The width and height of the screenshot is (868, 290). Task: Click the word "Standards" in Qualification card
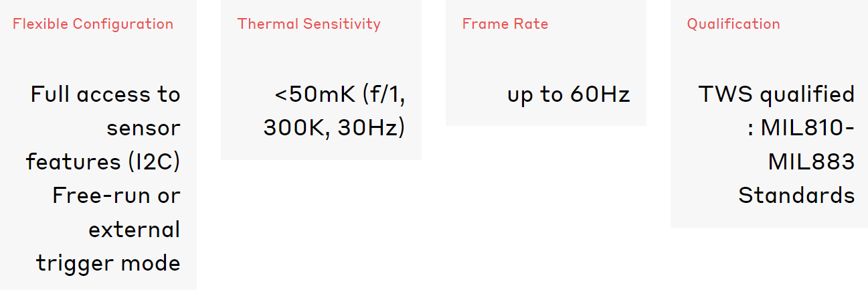pyautogui.click(x=797, y=196)
